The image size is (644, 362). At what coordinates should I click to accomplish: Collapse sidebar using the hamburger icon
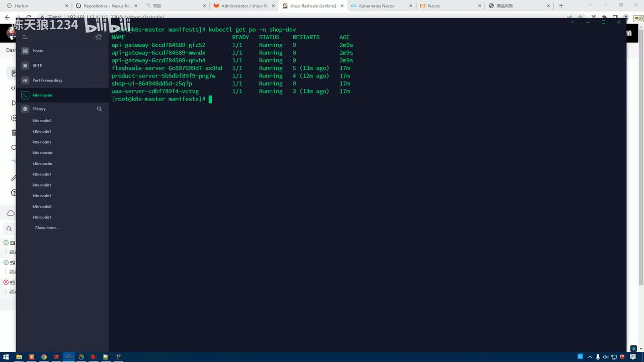[x=25, y=37]
